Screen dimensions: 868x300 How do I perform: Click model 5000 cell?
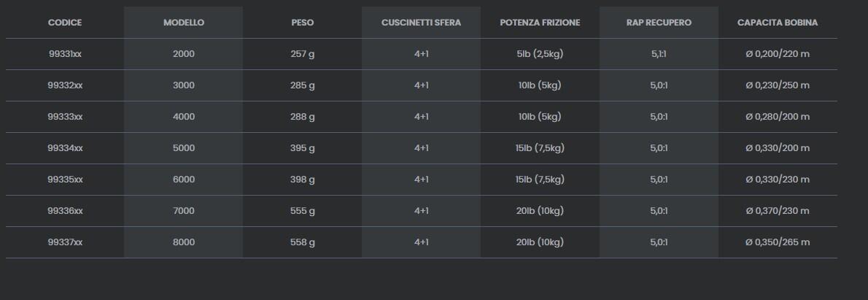tap(184, 148)
